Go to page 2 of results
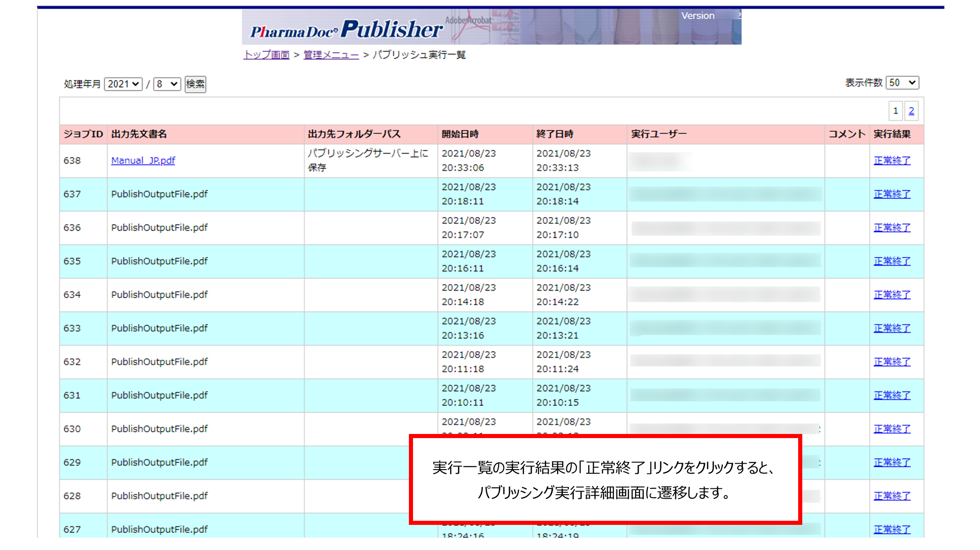 911,111
